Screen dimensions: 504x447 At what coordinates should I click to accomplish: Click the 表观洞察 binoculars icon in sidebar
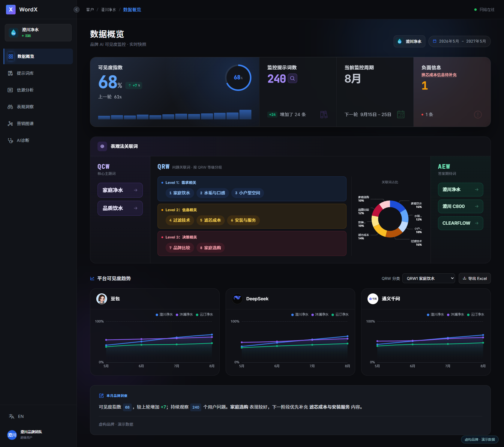[x=10, y=107]
